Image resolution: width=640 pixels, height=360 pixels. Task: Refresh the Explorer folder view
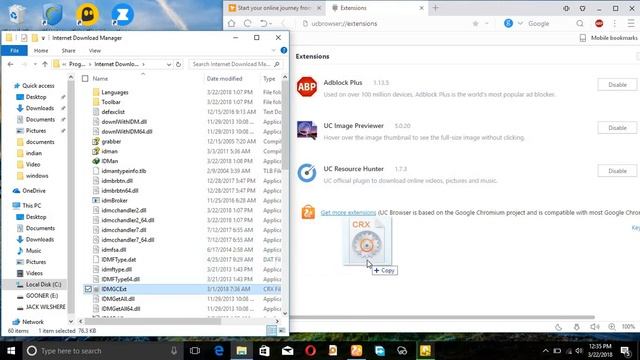pyautogui.click(x=178, y=64)
